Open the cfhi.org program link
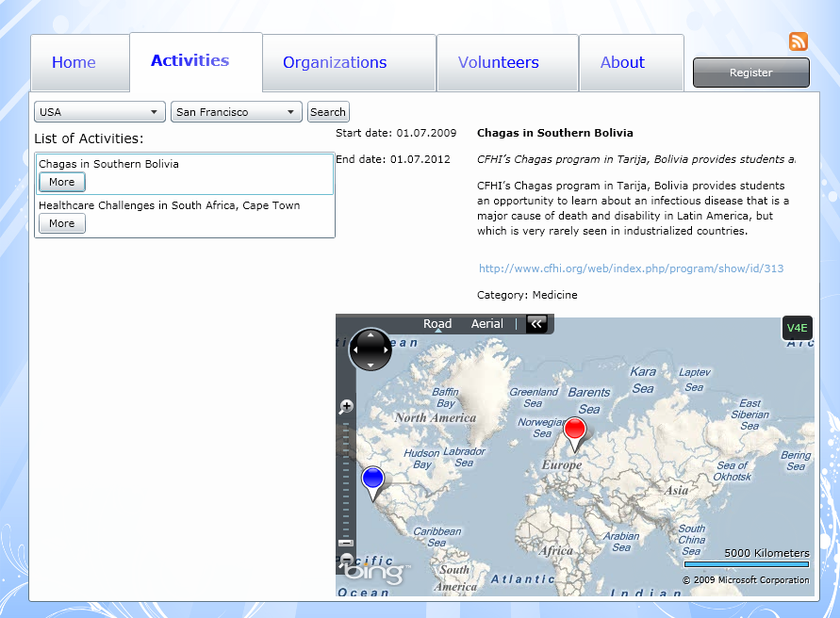The image size is (840, 618). [x=631, y=268]
